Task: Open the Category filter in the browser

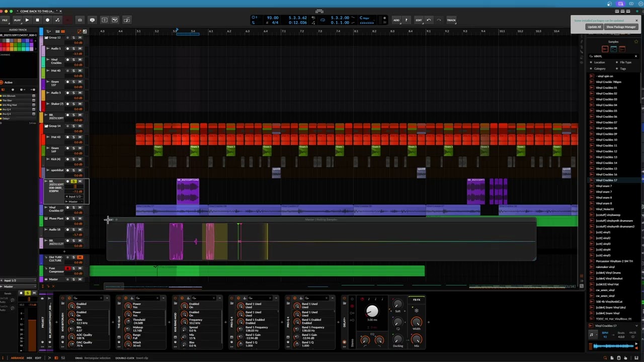Action: (599, 68)
